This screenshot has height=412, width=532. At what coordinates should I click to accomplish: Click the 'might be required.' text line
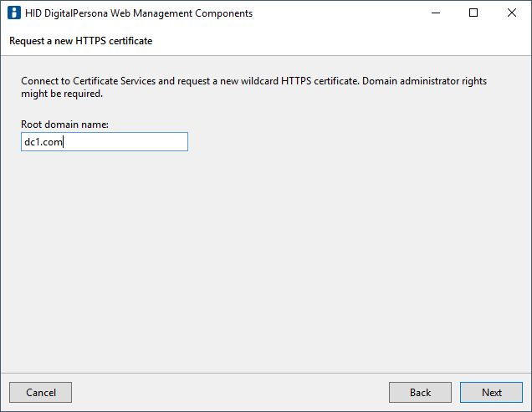(62, 94)
